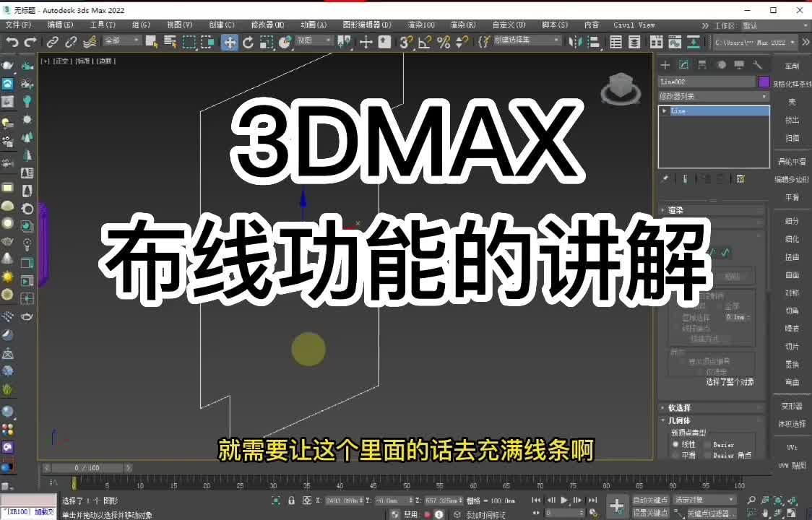Collapse the 渲染 rollout

coord(675,210)
